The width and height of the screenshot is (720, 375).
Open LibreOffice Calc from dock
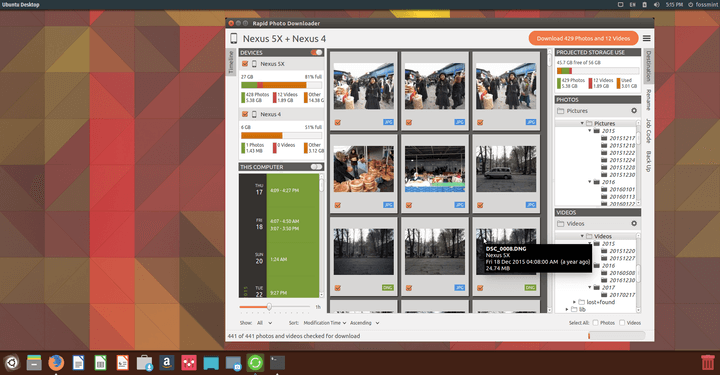click(100, 363)
